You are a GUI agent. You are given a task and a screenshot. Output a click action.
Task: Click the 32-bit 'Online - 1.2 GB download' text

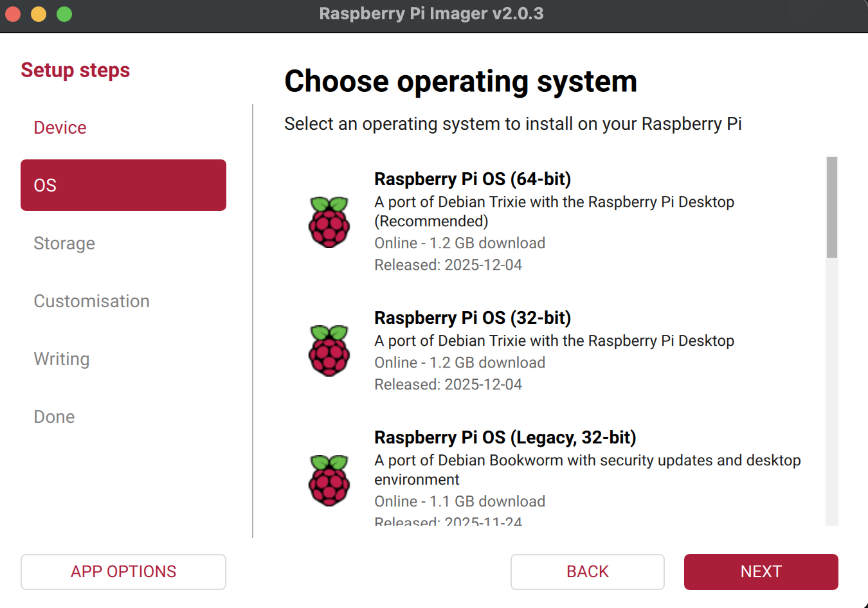[460, 362]
